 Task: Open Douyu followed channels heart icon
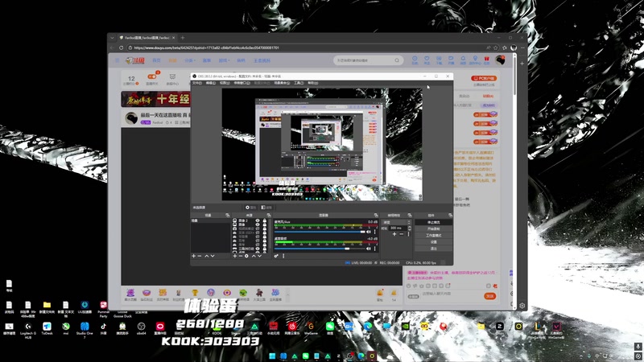click(427, 60)
